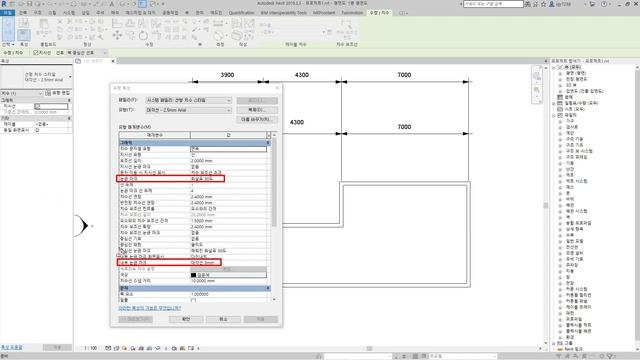Open Visual Style on view control bar
Viewport: 640px width, 360px height.
coord(116,348)
